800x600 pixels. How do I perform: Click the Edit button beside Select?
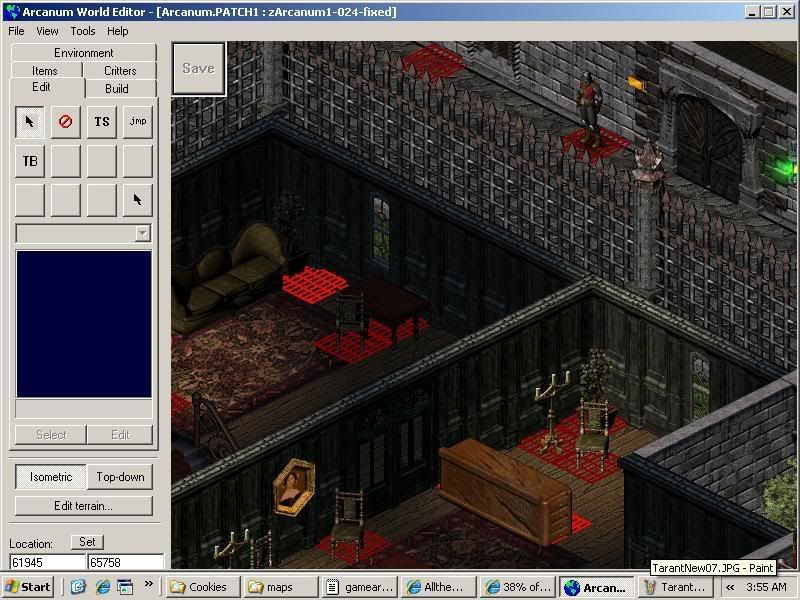coord(120,435)
